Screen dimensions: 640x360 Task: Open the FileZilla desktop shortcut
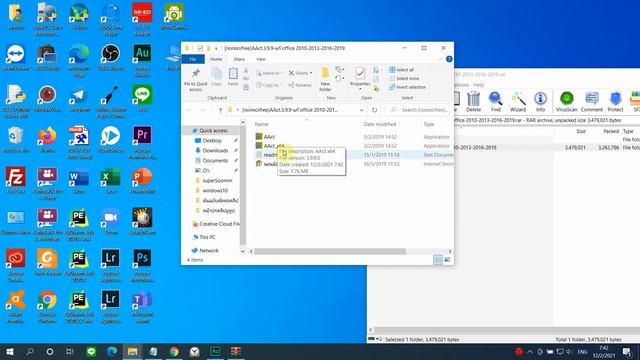click(x=16, y=180)
